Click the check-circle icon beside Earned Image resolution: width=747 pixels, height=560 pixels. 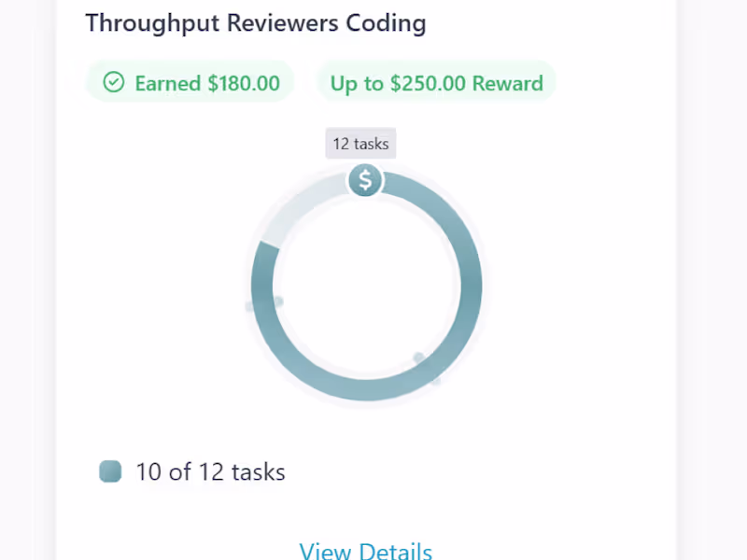pos(113,83)
